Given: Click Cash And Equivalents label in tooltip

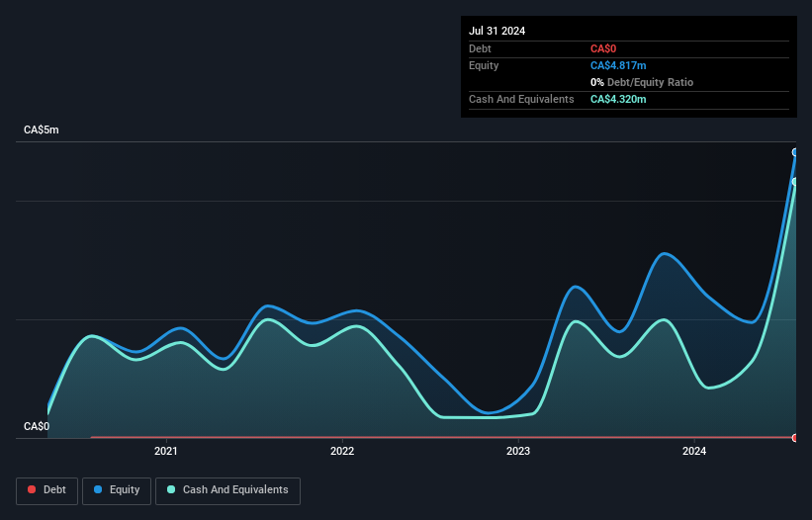Looking at the screenshot, I should pos(521,99).
